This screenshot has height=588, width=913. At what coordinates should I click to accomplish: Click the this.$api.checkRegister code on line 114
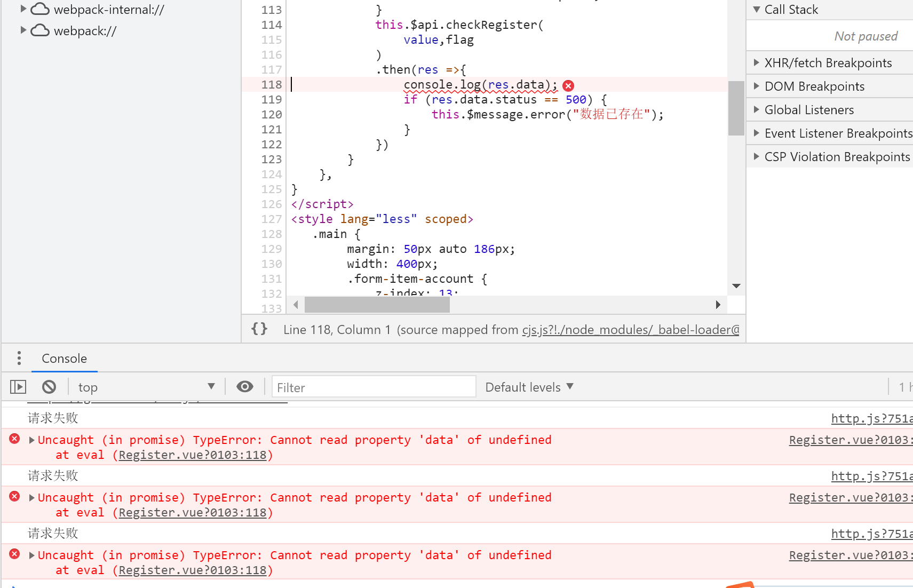click(459, 25)
